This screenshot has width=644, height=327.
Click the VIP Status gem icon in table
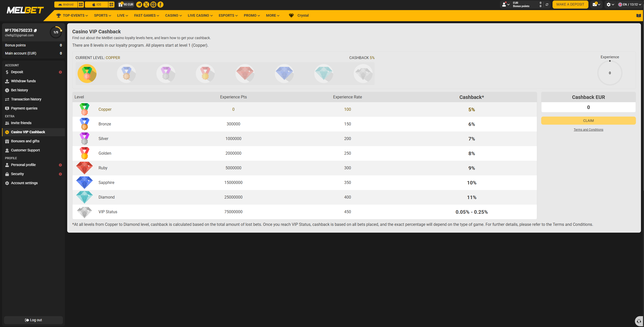pyautogui.click(x=84, y=212)
